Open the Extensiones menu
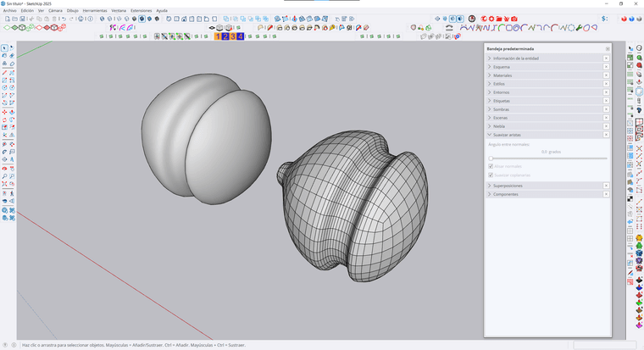The width and height of the screenshot is (644, 350). click(x=142, y=11)
